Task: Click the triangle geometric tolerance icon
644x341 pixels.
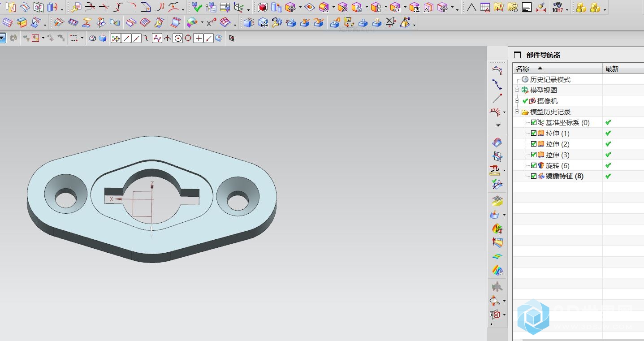Action: click(x=471, y=7)
